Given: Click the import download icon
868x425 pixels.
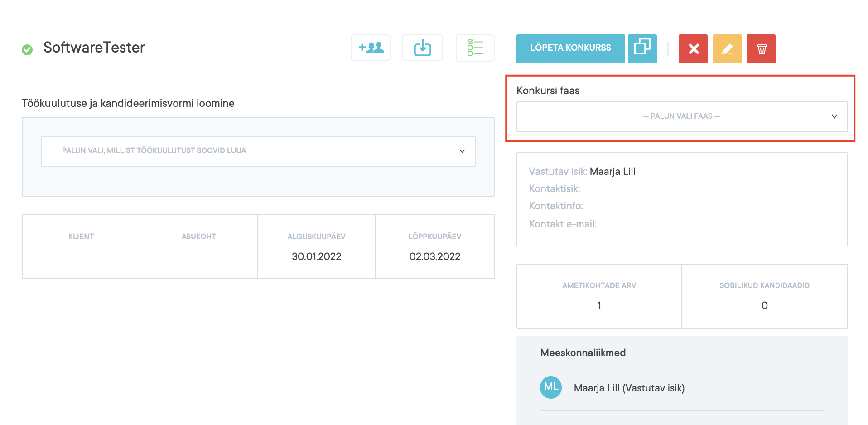Looking at the screenshot, I should (x=422, y=48).
